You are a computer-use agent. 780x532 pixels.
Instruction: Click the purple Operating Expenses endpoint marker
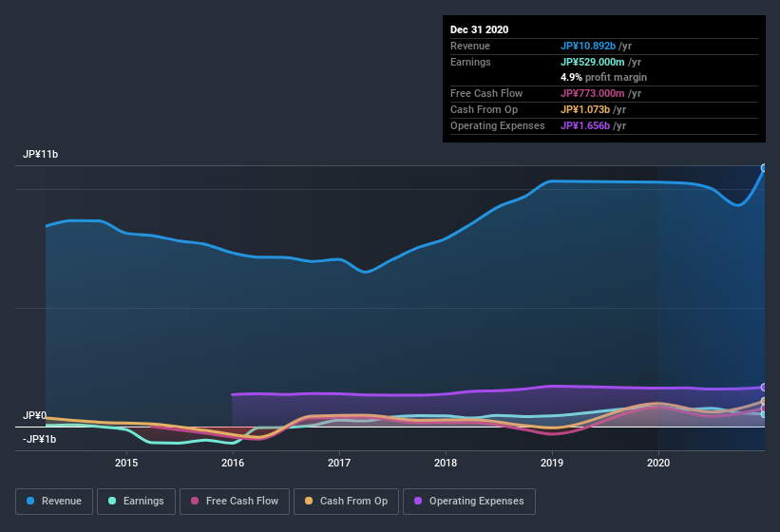pyautogui.click(x=764, y=387)
